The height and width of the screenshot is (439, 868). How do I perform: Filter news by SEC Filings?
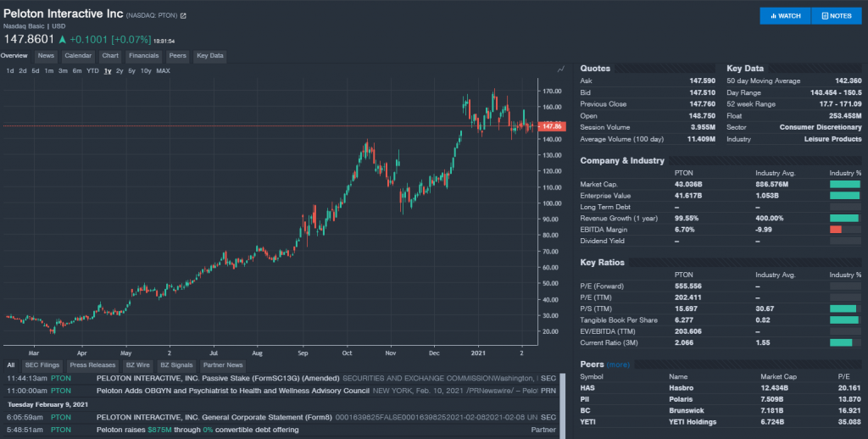point(42,365)
